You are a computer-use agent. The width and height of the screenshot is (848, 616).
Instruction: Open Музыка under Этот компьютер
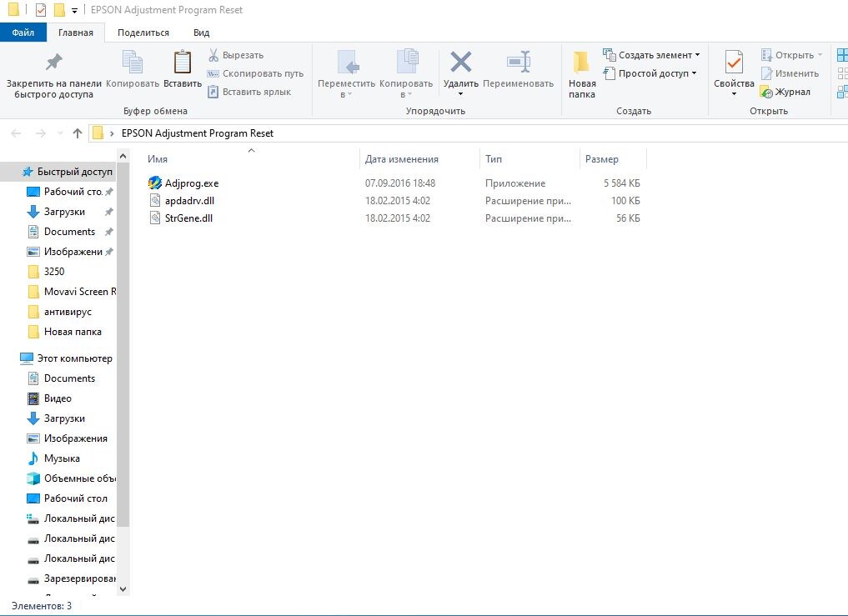[x=62, y=458]
